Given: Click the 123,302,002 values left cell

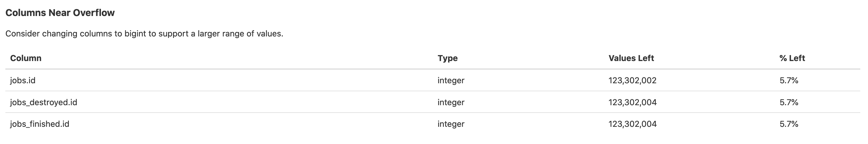Looking at the screenshot, I should click(x=633, y=80).
